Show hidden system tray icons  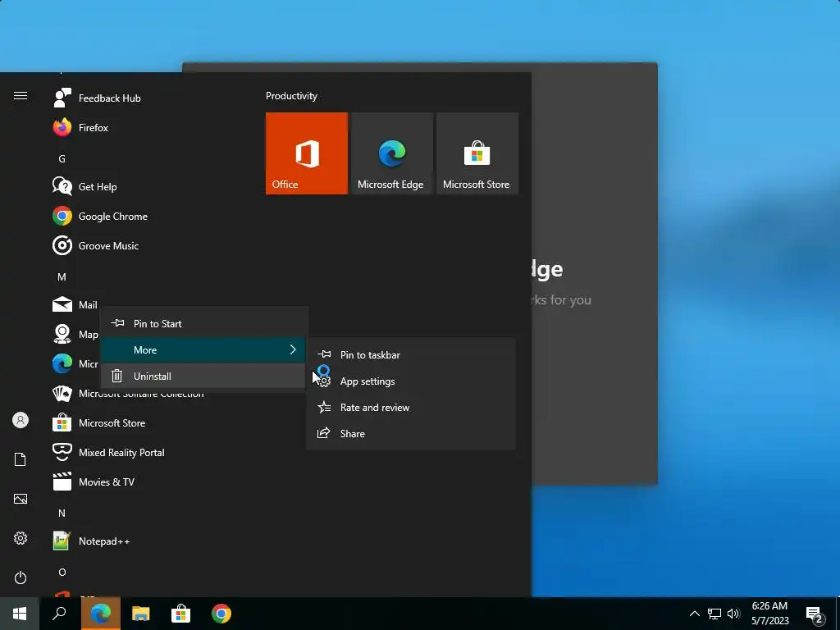point(694,614)
